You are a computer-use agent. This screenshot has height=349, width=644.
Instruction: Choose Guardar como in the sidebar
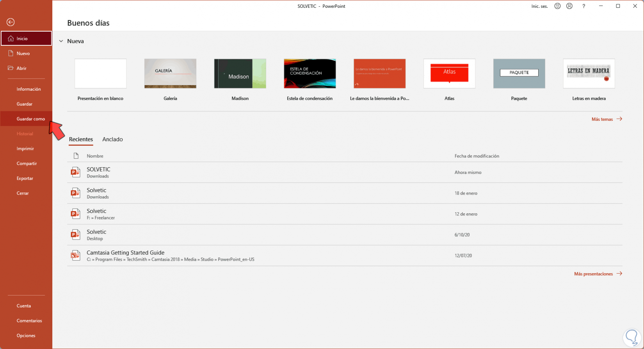(26, 119)
